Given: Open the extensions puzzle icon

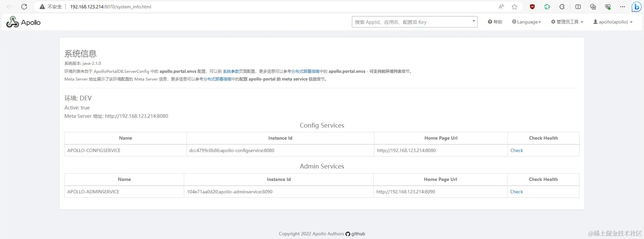Looking at the screenshot, I should (562, 7).
